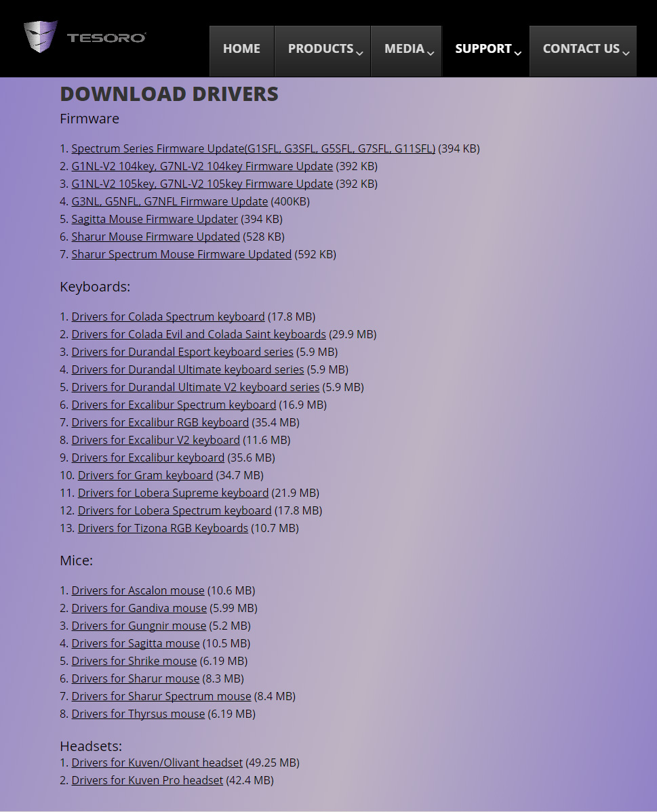The image size is (657, 812).
Task: Open the MEDIA menu
Action: pos(406,51)
